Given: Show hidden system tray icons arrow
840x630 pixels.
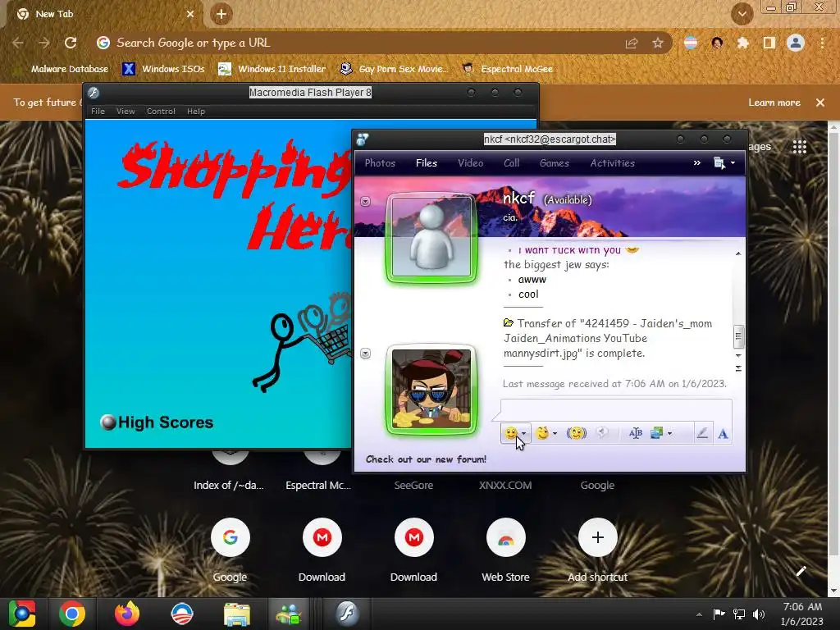Looking at the screenshot, I should (699, 614).
